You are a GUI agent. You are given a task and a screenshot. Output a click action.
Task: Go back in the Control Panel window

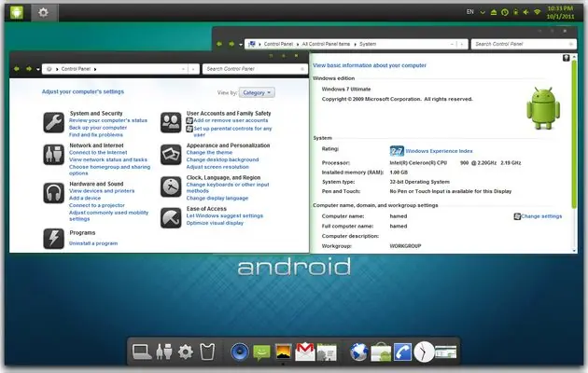coord(17,69)
